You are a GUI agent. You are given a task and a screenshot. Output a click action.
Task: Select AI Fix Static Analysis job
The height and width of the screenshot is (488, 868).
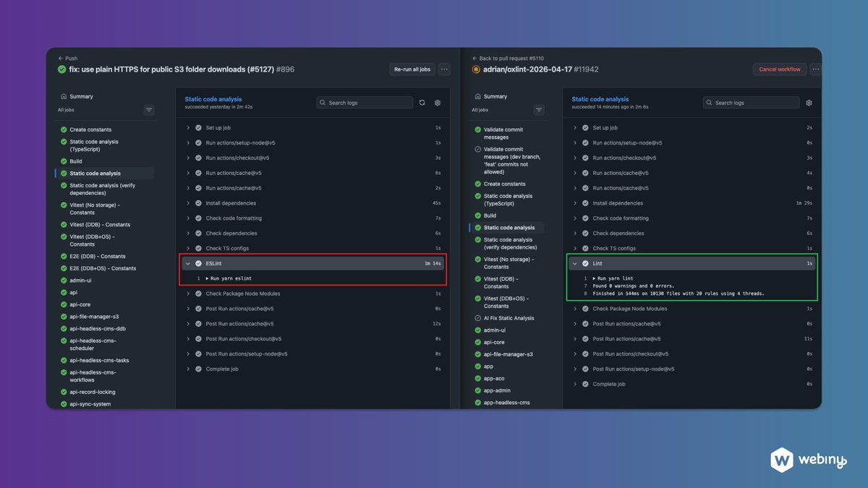point(509,318)
